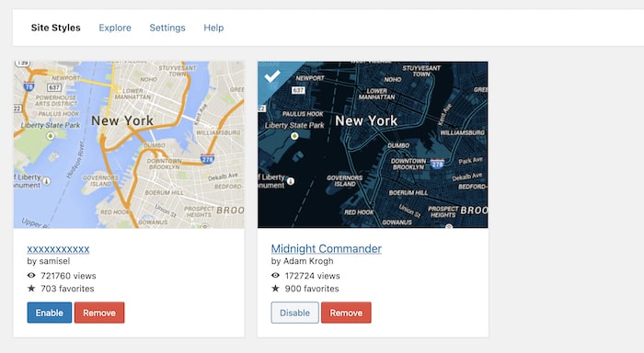This screenshot has width=644, height=353.
Task: Click the eye icon beside 172724 views
Action: click(276, 276)
